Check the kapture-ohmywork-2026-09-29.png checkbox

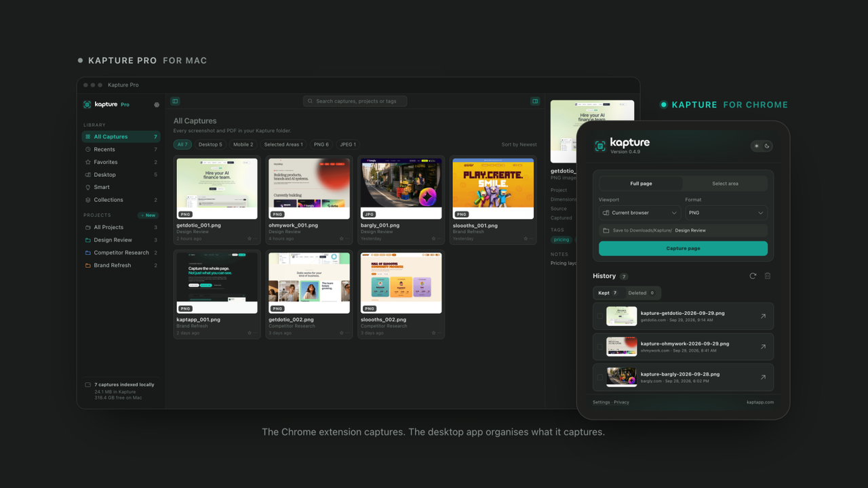(x=599, y=347)
